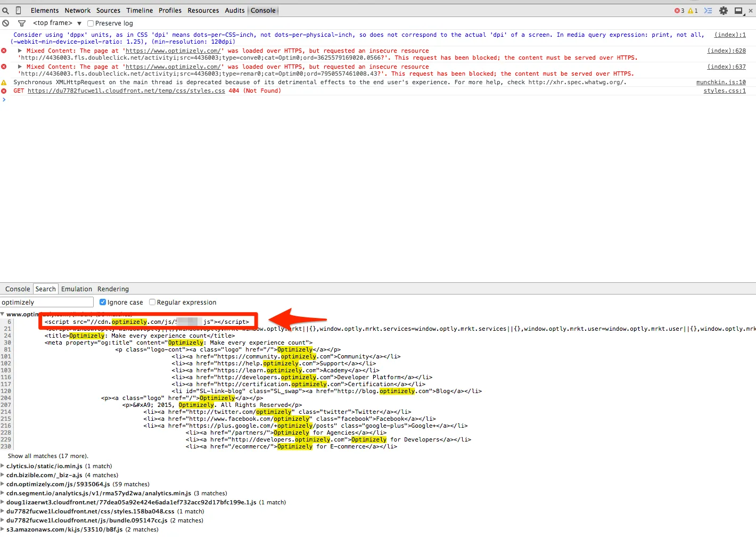756x539 pixels.
Task: Open the top frame dropdown
Action: 57,23
